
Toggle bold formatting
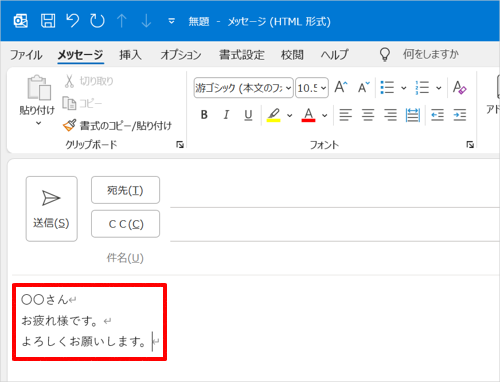204,115
